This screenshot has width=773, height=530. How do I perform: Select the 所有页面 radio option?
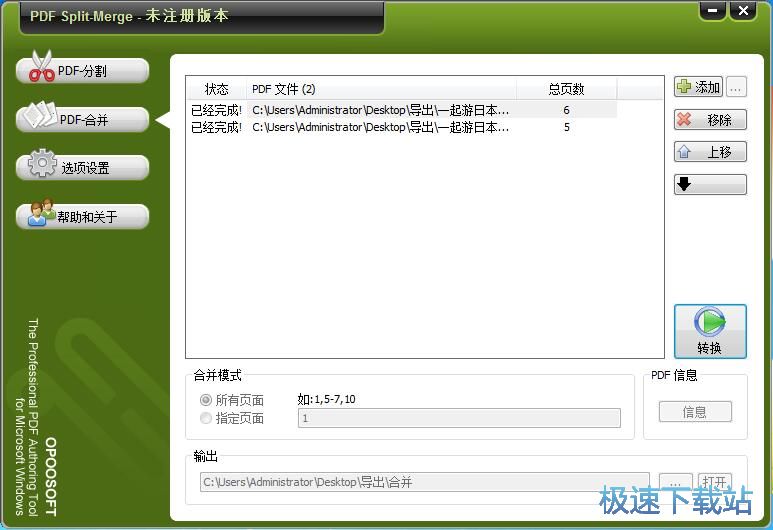232,400
